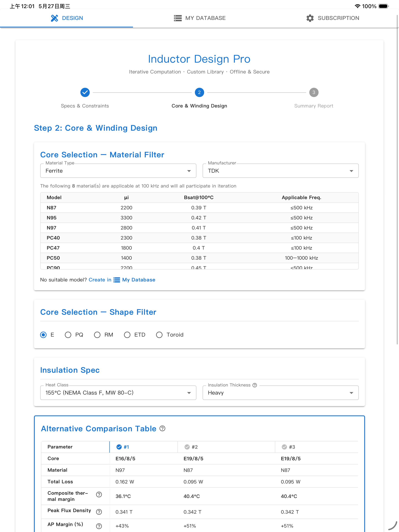Switch to the SUBSCRIPTION tab
This screenshot has width=399, height=532.
[332, 18]
